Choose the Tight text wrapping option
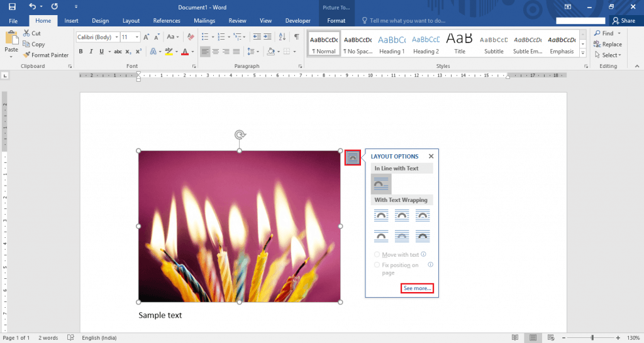 point(402,215)
